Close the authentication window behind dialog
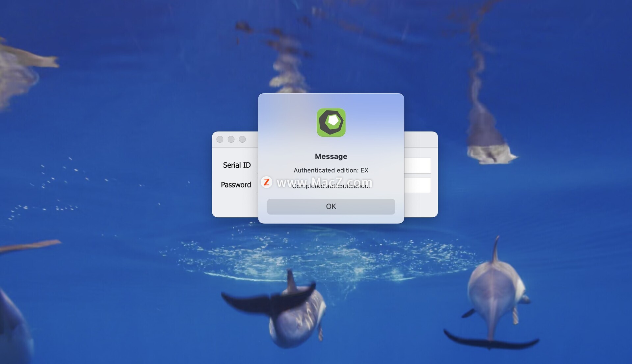 [220, 139]
